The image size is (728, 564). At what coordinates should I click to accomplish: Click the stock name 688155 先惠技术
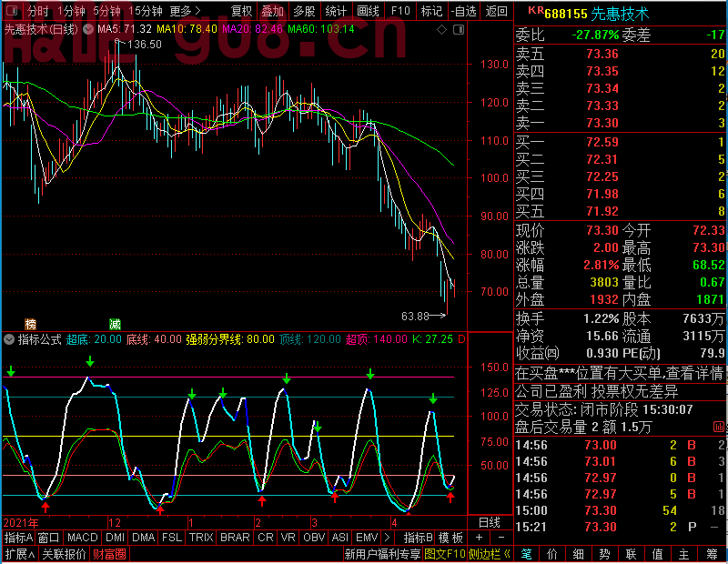click(x=597, y=14)
